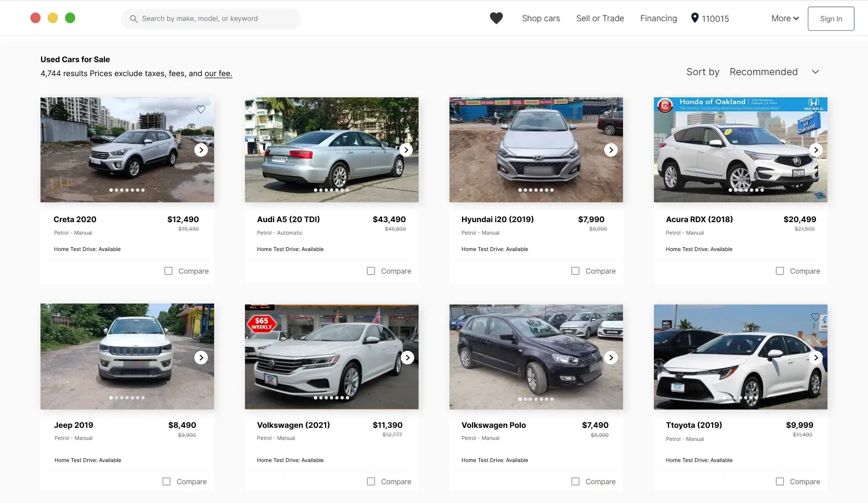Click the Sign In button
The image size is (868, 503).
pyautogui.click(x=831, y=19)
